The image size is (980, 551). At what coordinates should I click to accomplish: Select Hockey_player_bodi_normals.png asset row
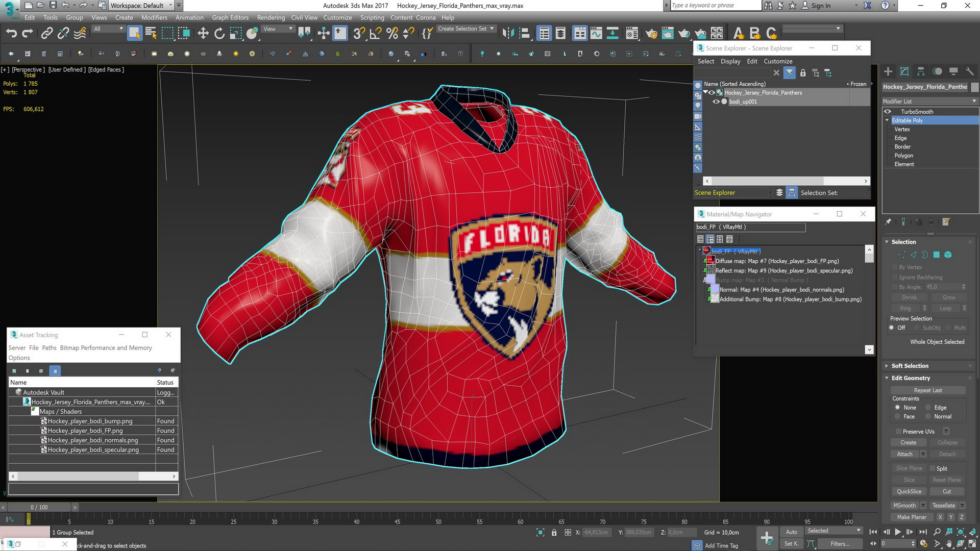pos(93,440)
